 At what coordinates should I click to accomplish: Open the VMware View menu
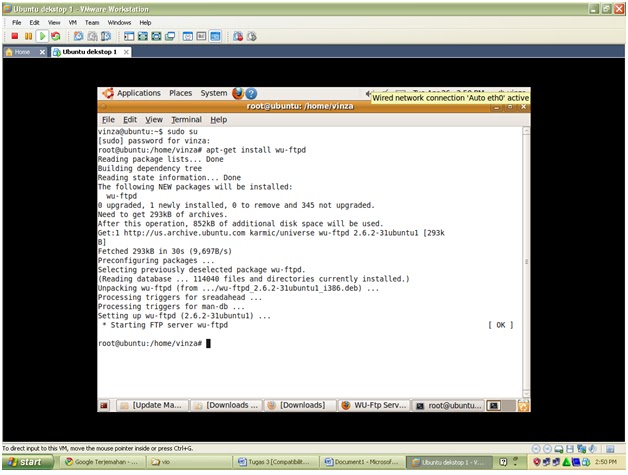[x=54, y=22]
